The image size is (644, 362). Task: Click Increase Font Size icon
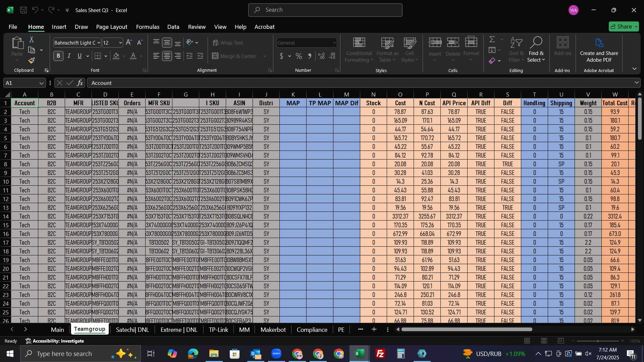click(129, 43)
